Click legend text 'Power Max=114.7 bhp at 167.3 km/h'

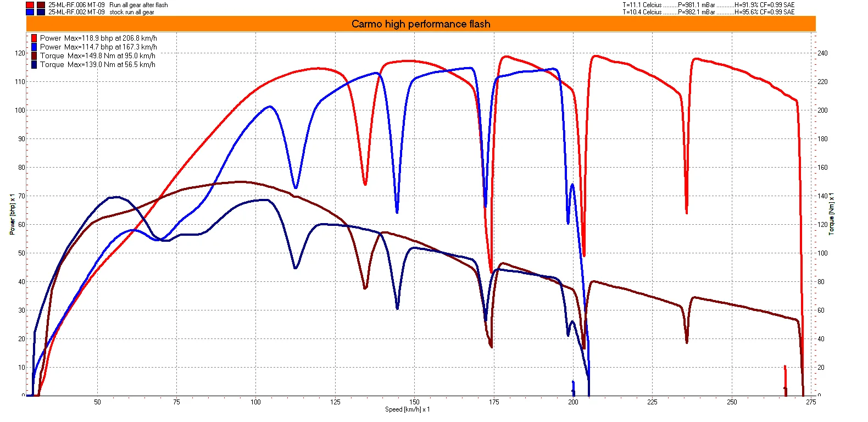(98, 47)
